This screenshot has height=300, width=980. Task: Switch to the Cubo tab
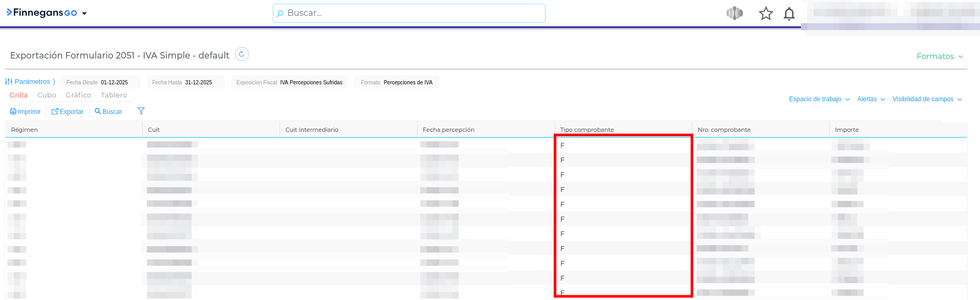click(47, 95)
